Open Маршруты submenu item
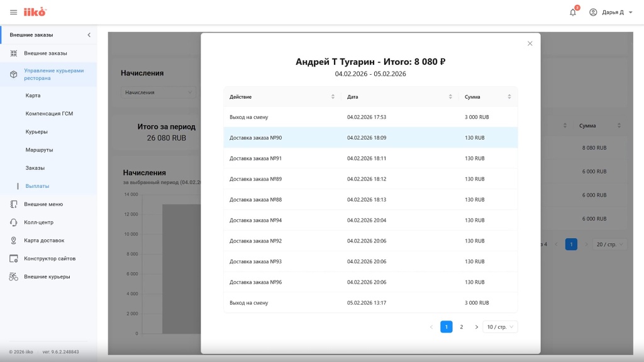The width and height of the screenshot is (644, 362). click(x=39, y=150)
